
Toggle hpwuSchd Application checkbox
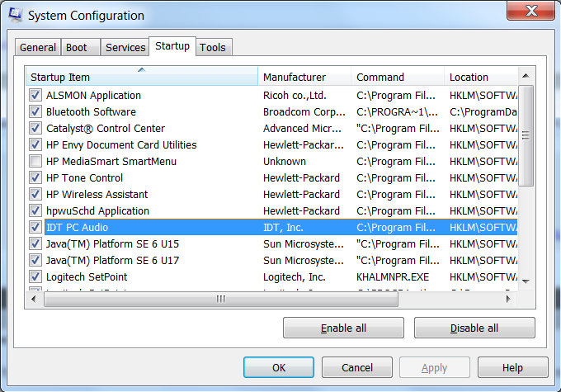pos(35,210)
